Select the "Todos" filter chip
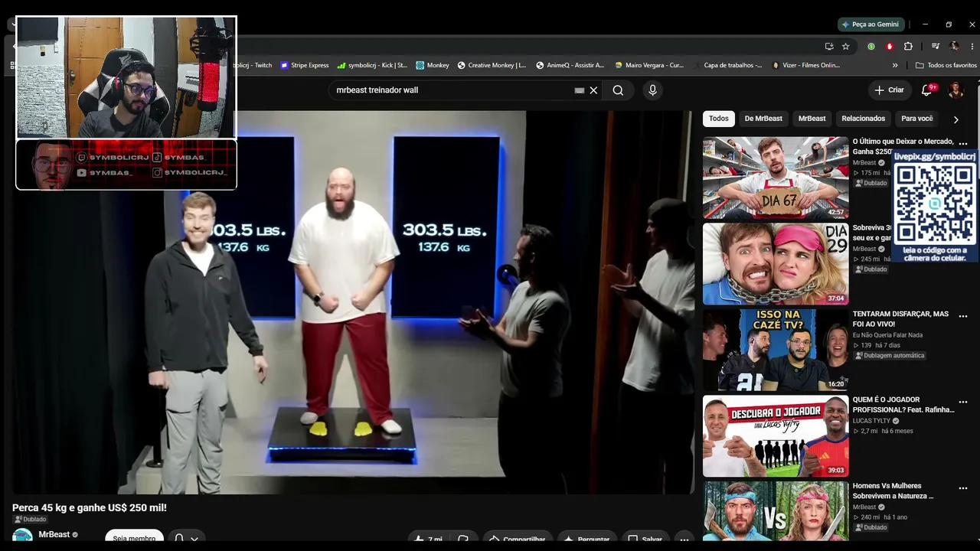Screen dimensions: 980x551 coord(719,119)
